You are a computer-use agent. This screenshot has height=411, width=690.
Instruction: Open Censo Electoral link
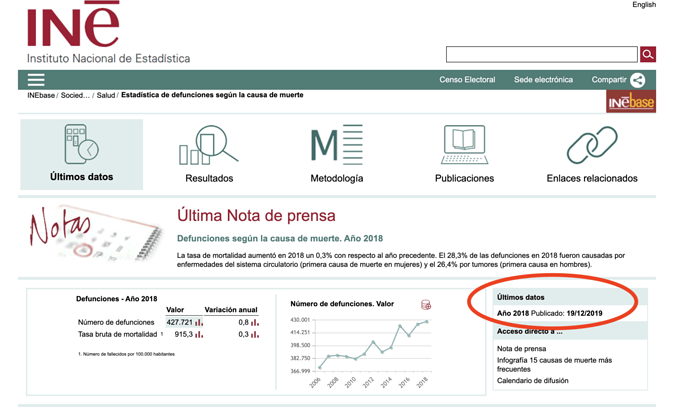467,80
